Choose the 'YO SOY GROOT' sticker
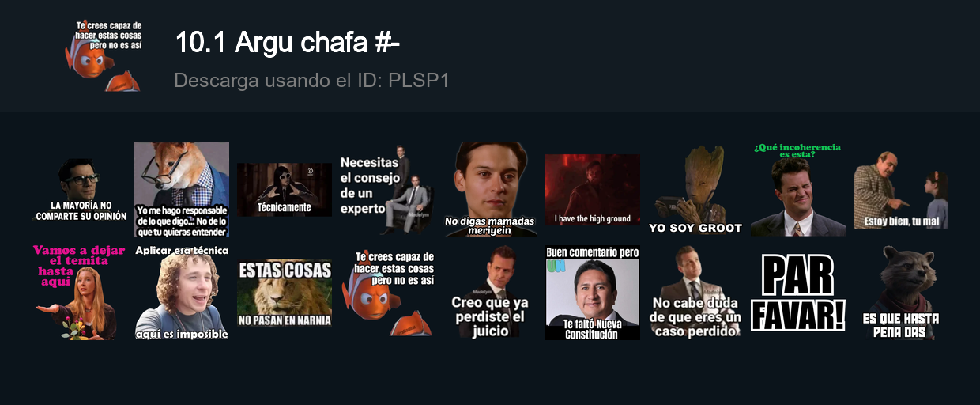 (x=695, y=190)
